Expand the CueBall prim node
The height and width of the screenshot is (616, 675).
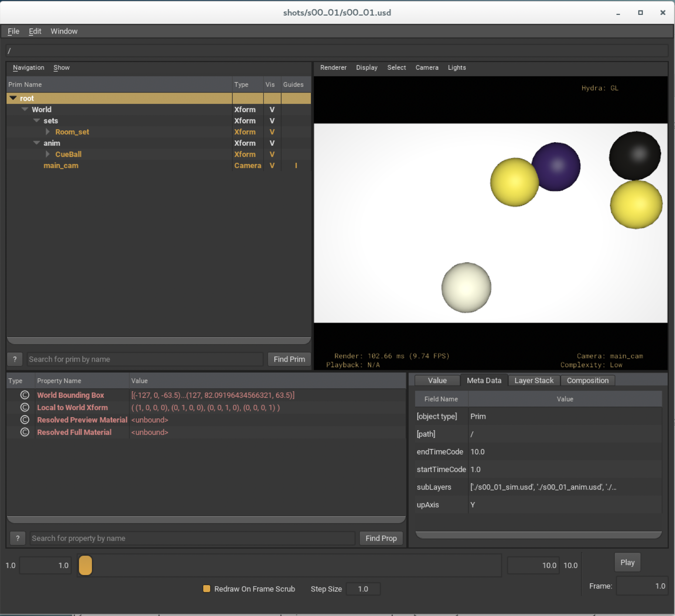(48, 154)
